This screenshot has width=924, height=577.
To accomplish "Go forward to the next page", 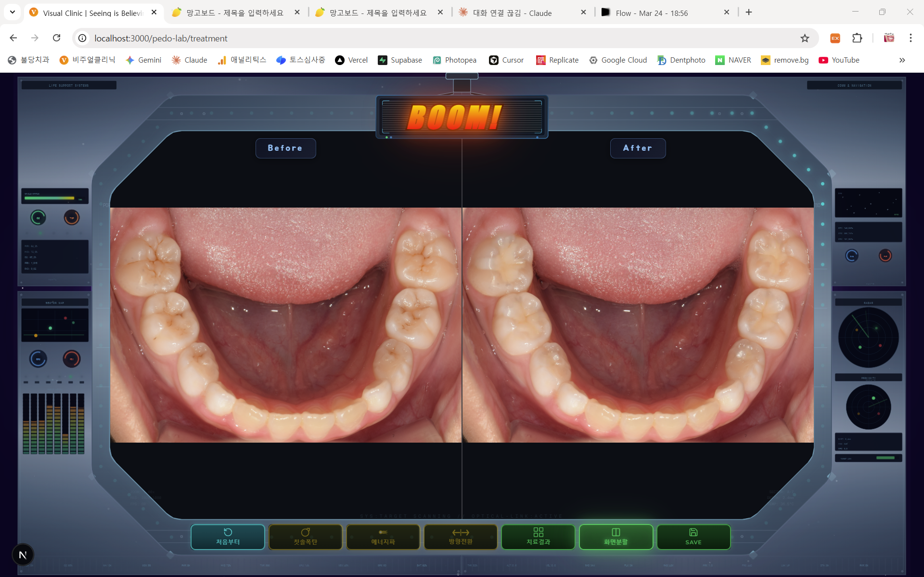I will 35,38.
